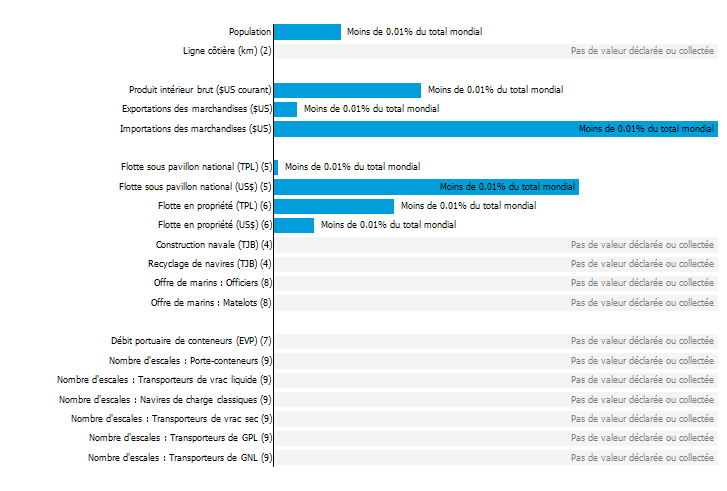727x491 pixels.
Task: Click Débit portuaire de conteneurs (EVP) label
Action: (191, 341)
